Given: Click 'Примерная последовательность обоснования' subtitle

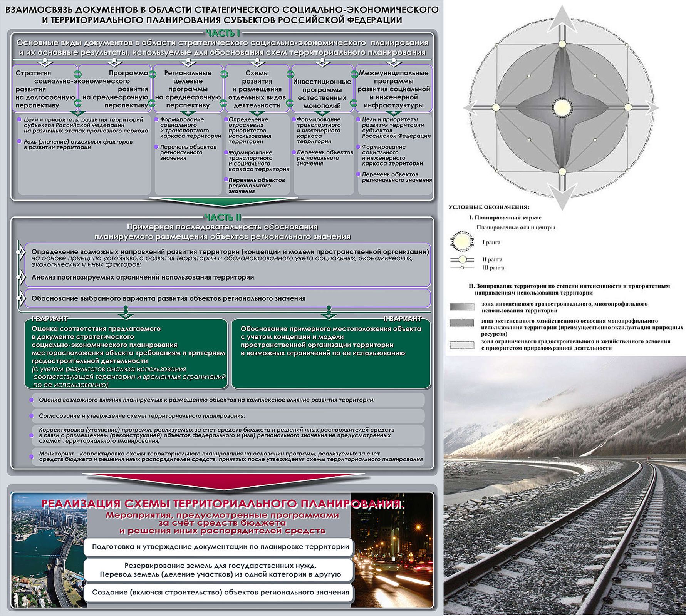Looking at the screenshot, I should pyautogui.click(x=222, y=232).
